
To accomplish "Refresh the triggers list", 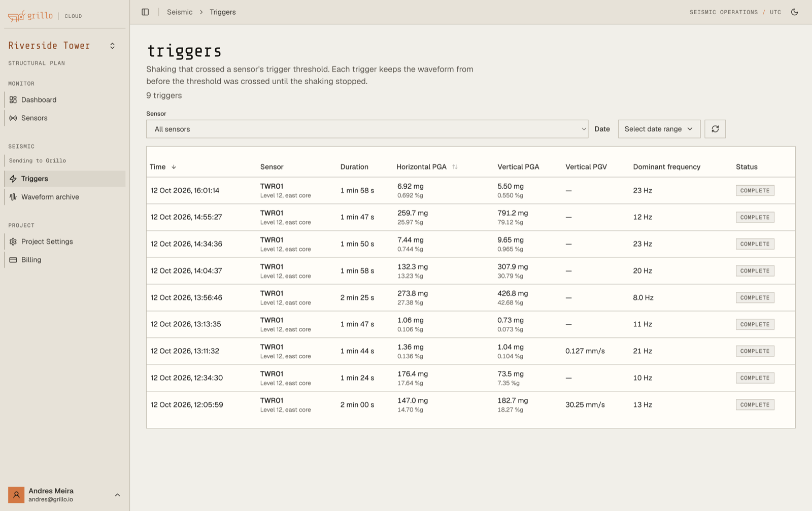I will 715,129.
